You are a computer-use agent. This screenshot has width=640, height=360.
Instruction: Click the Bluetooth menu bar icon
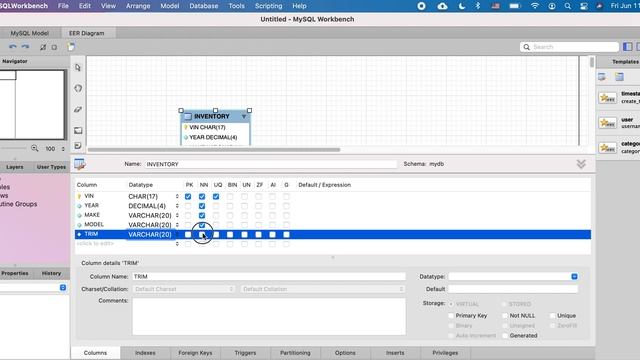tap(478, 6)
